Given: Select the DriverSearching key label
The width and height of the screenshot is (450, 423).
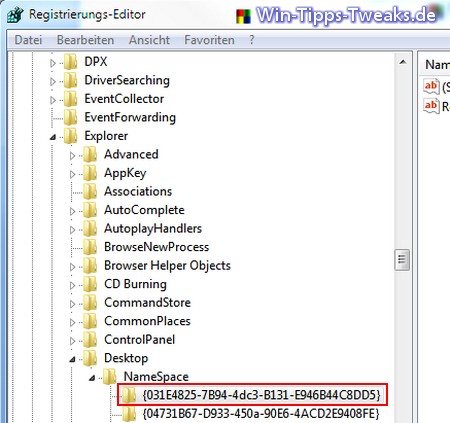Looking at the screenshot, I should pyautogui.click(x=127, y=80).
